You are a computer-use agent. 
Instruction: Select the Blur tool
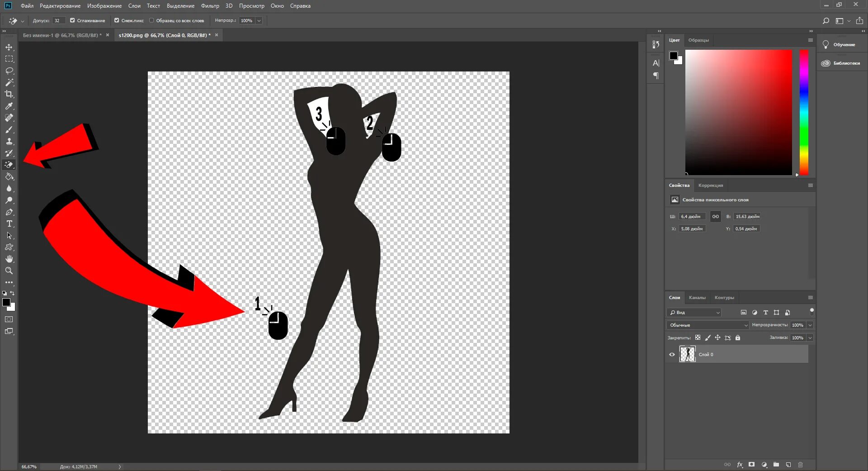(x=9, y=189)
